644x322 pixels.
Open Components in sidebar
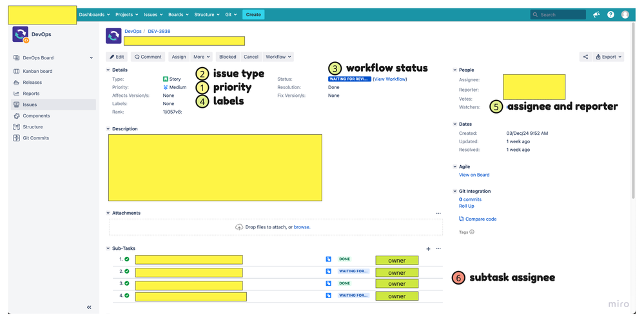[36, 116]
